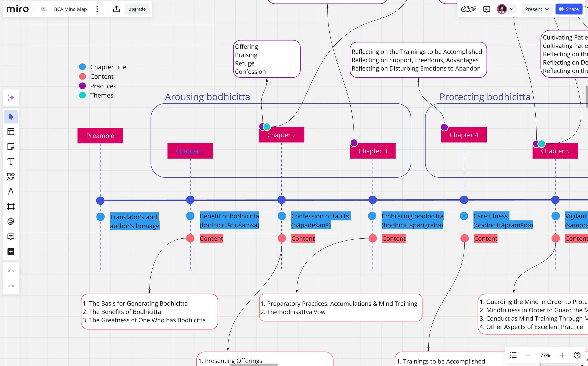
Task: Click the purple Practices legend dot
Action: pos(82,86)
